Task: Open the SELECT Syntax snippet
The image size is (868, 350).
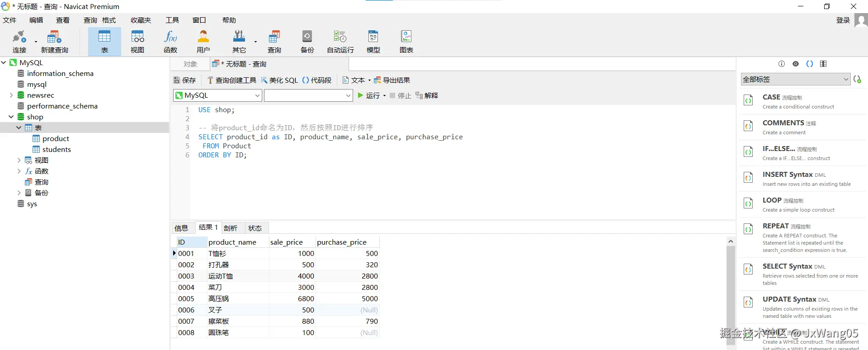Action: (803, 274)
